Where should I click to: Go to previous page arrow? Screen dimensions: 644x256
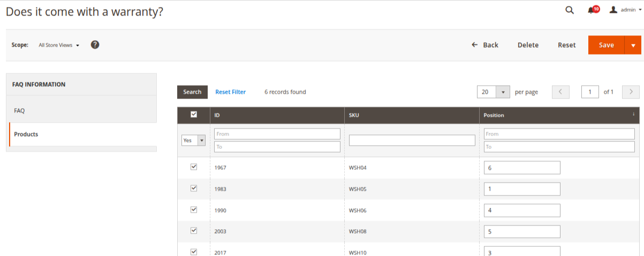[x=560, y=92]
